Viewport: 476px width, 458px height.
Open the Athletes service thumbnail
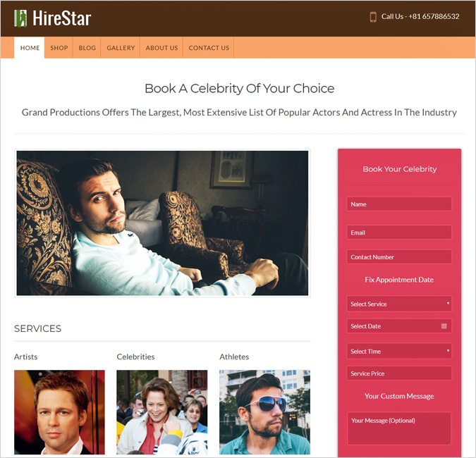point(264,412)
